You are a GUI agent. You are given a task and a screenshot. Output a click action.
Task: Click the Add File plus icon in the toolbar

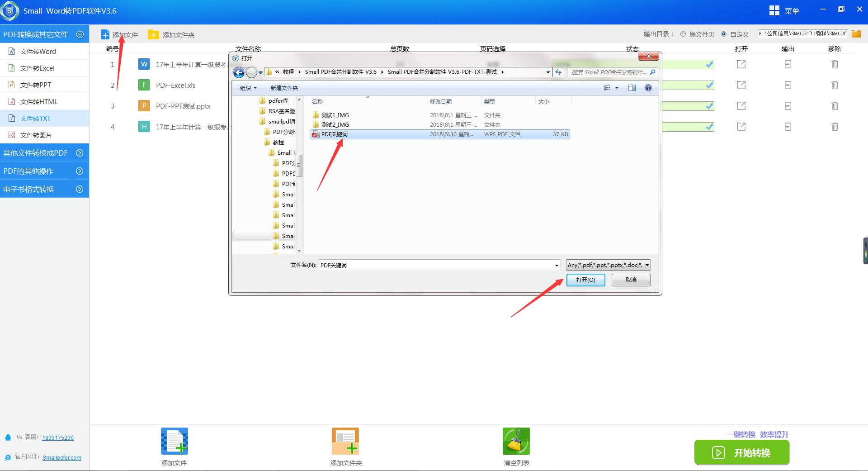point(105,35)
